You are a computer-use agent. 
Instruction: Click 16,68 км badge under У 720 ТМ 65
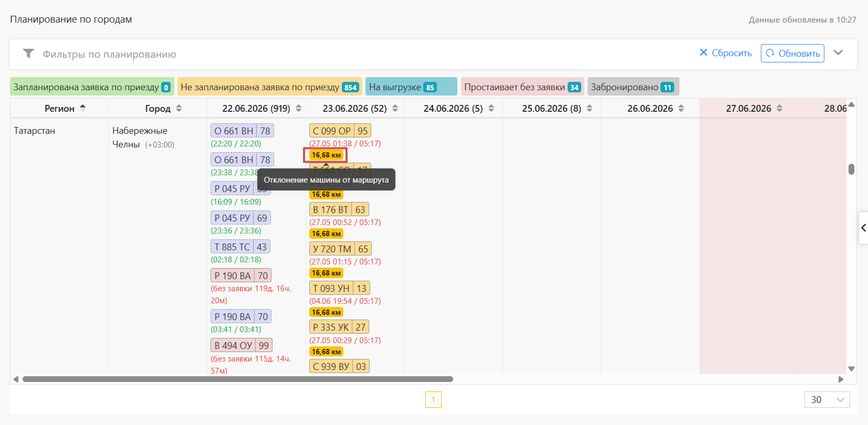coord(326,273)
